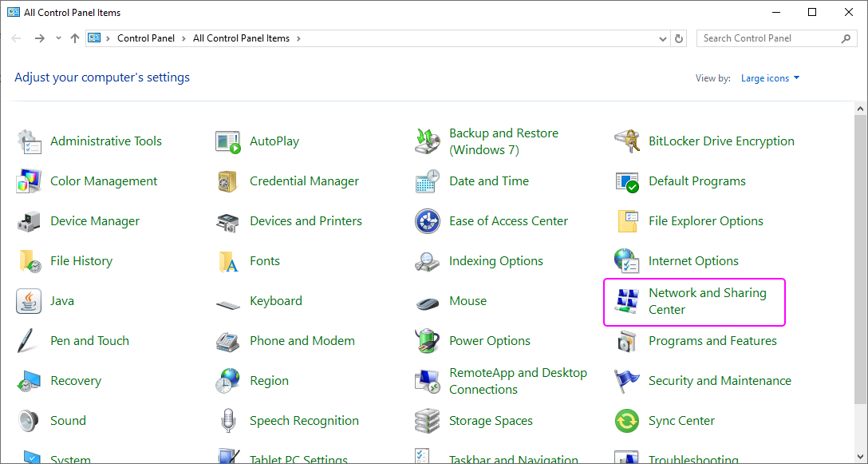The height and width of the screenshot is (464, 868).
Task: Click the Speech Recognition microphone icon
Action: pyautogui.click(x=228, y=421)
